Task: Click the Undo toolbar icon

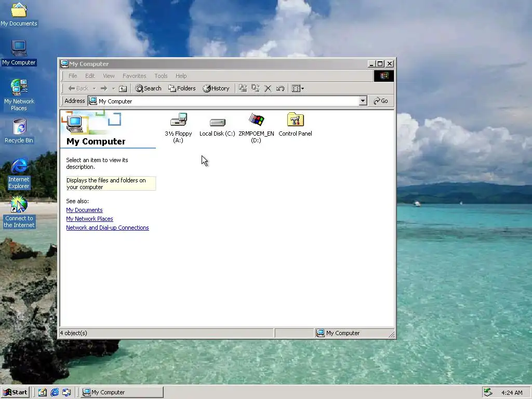Action: click(x=280, y=88)
